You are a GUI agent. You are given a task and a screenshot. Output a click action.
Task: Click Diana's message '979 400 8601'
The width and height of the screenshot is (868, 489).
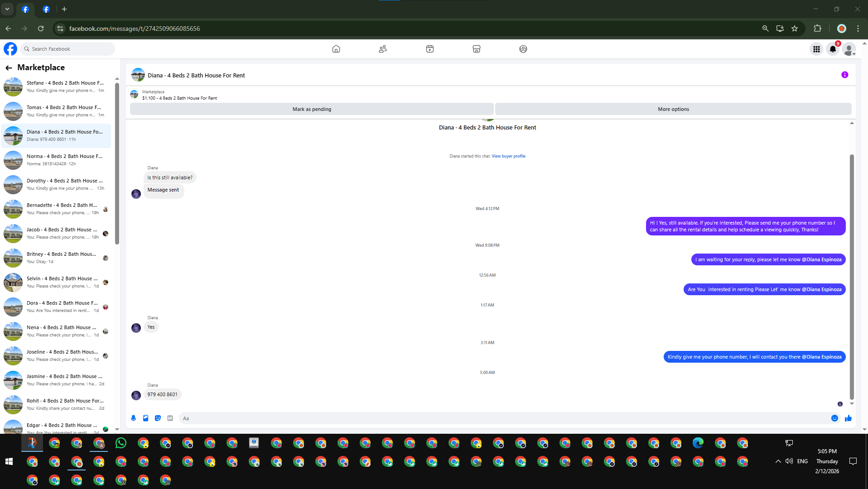pos(162,394)
